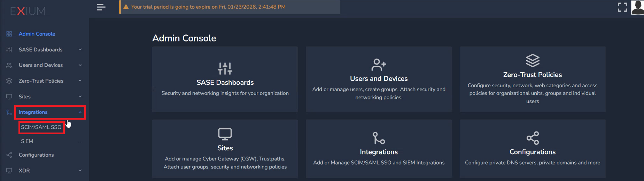Open the Integrations card title
Image resolution: width=644 pixels, height=181 pixels.
tap(379, 152)
